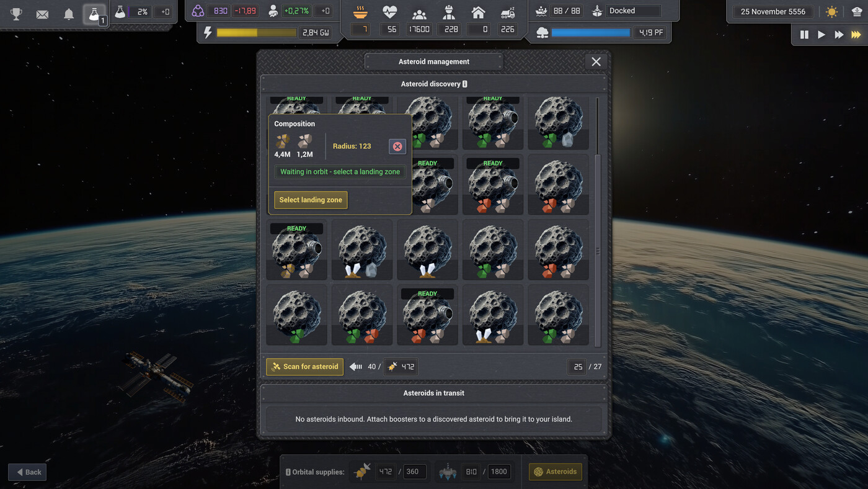Click the booster icon beside the number 40
The width and height of the screenshot is (868, 489).
(x=356, y=367)
